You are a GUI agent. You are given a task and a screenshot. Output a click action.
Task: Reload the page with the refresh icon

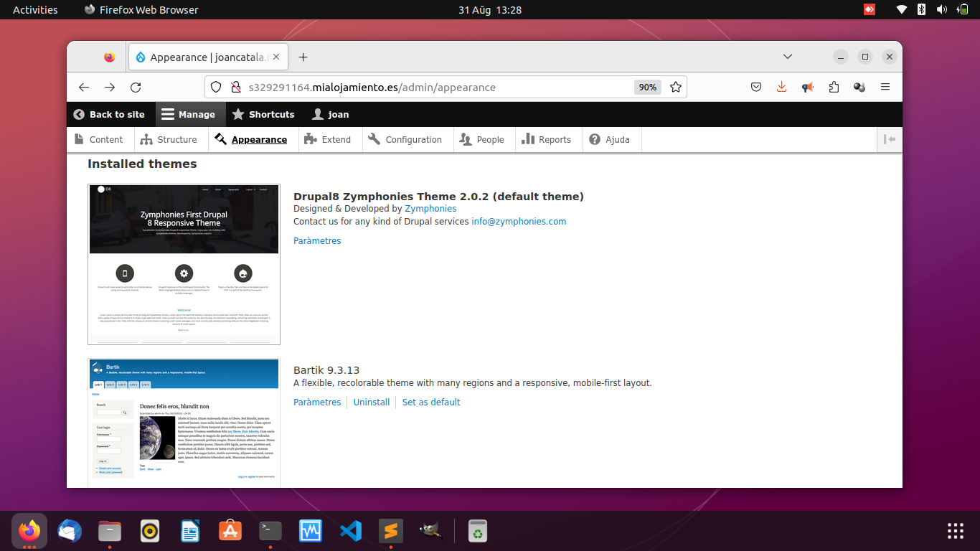[136, 87]
